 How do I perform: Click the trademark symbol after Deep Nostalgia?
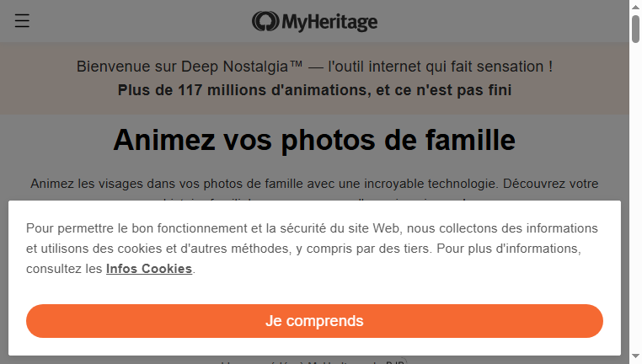(x=296, y=64)
